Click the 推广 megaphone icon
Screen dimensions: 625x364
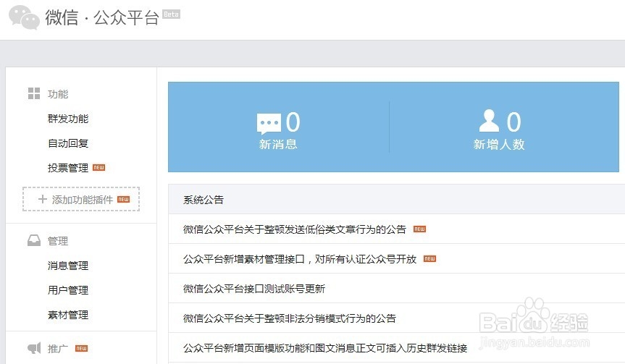coord(34,348)
